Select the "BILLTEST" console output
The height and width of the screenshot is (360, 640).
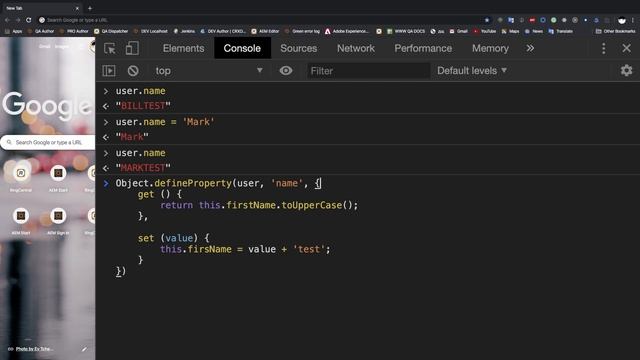click(x=143, y=106)
